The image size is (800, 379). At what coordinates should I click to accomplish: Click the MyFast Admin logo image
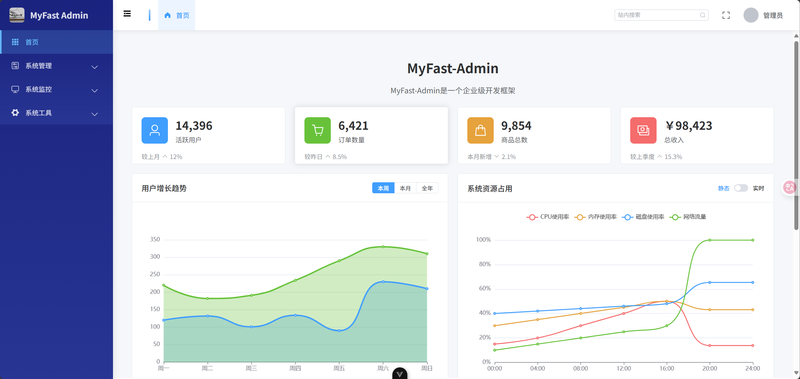[x=17, y=15]
